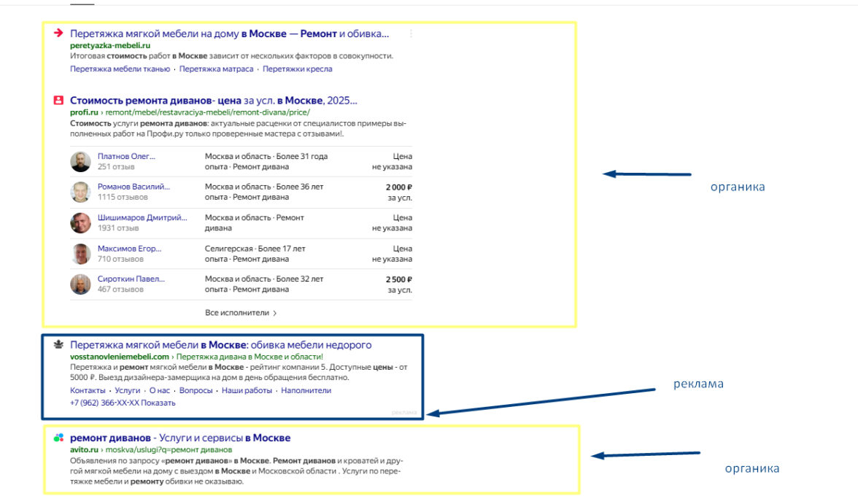Open the "Услуги" sitelink
858x504 pixels.
128,391
